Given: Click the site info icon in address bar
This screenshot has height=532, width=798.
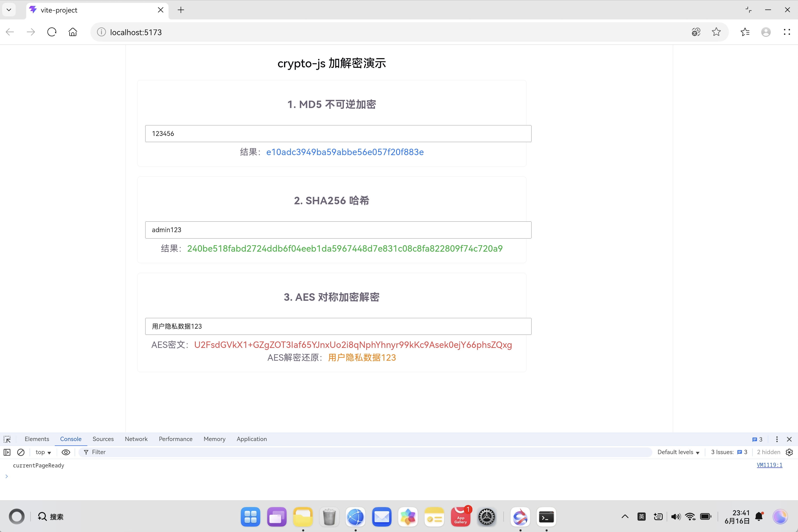Looking at the screenshot, I should [101, 32].
